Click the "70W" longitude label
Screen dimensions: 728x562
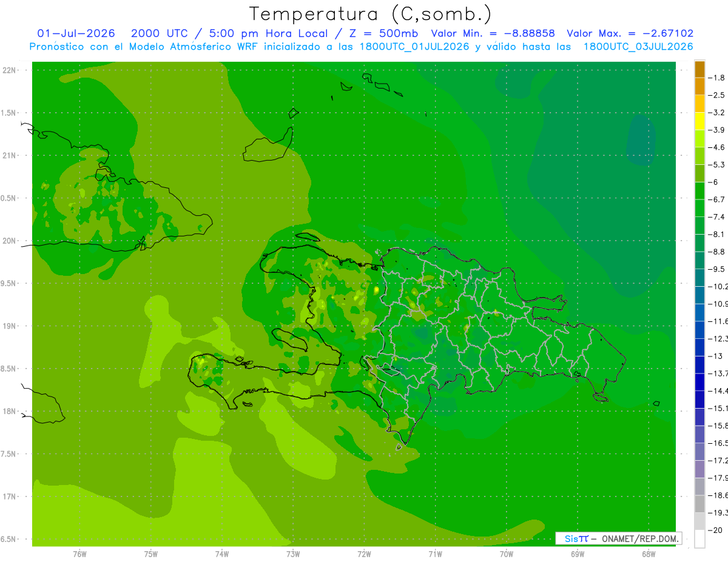(506, 554)
